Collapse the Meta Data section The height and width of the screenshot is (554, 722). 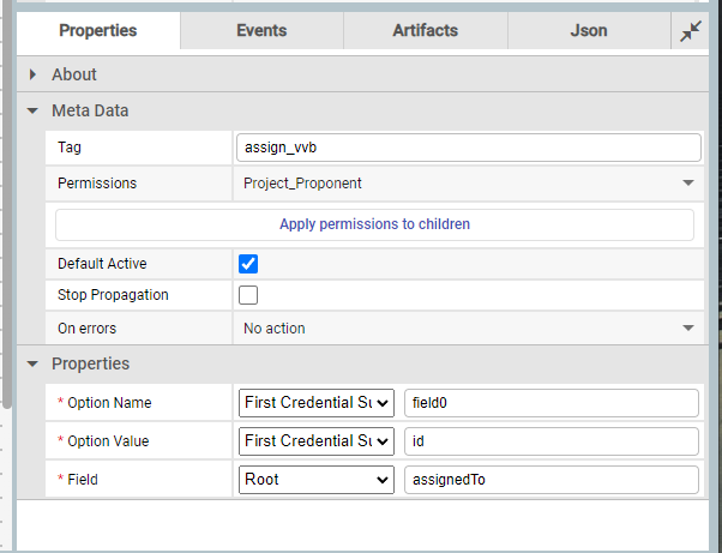(x=90, y=111)
